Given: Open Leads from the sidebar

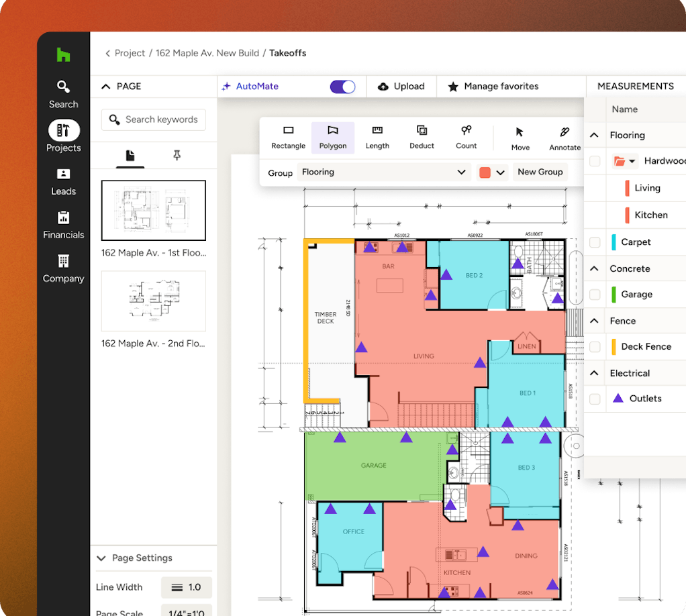Looking at the screenshot, I should pos(63,182).
